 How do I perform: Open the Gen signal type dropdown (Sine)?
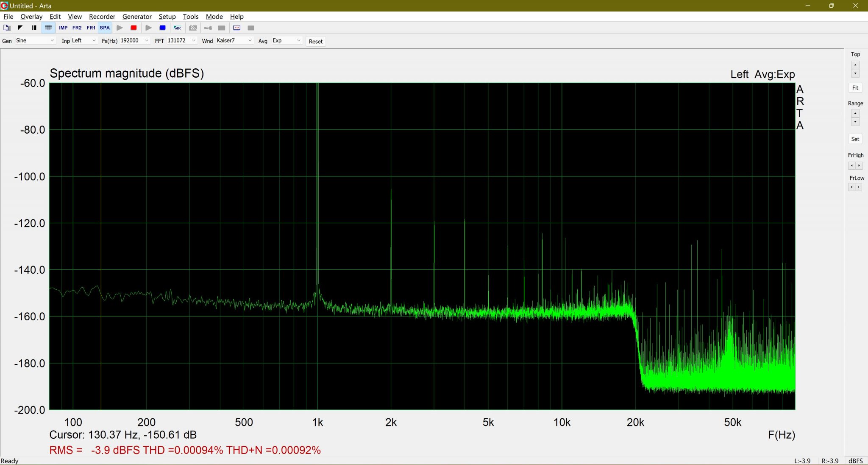[x=35, y=41]
